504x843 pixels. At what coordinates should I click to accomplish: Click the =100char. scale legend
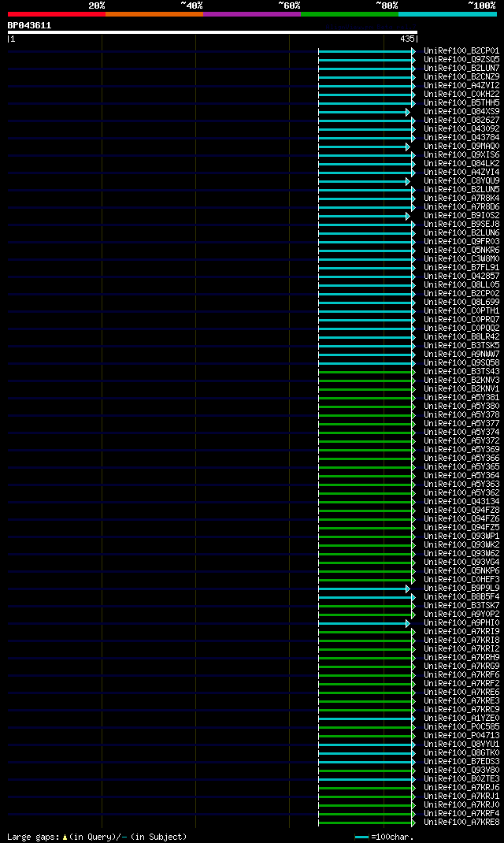(384, 837)
